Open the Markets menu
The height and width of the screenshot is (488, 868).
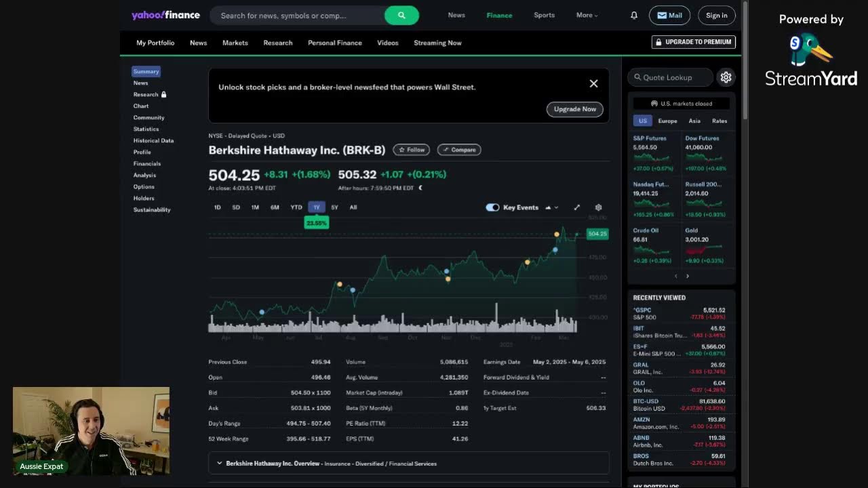pyautogui.click(x=235, y=43)
